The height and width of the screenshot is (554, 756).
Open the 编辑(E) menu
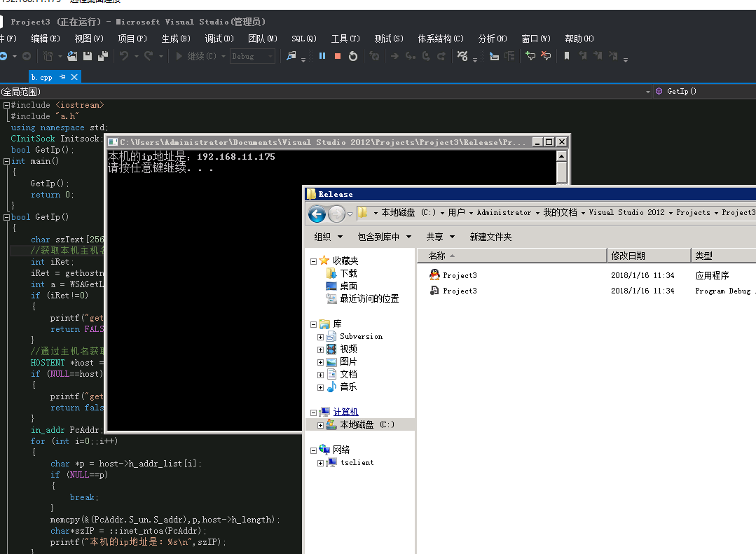[x=46, y=39]
